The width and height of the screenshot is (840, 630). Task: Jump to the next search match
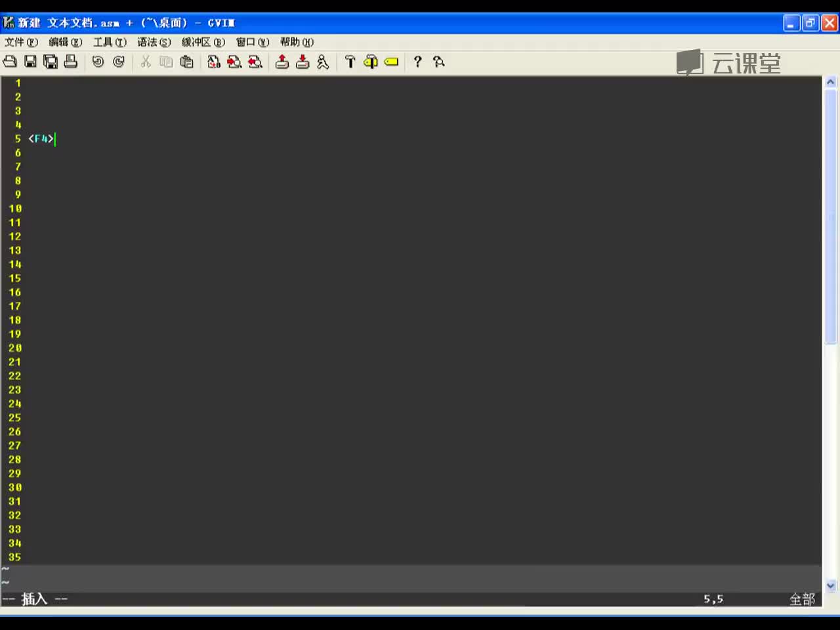point(234,62)
